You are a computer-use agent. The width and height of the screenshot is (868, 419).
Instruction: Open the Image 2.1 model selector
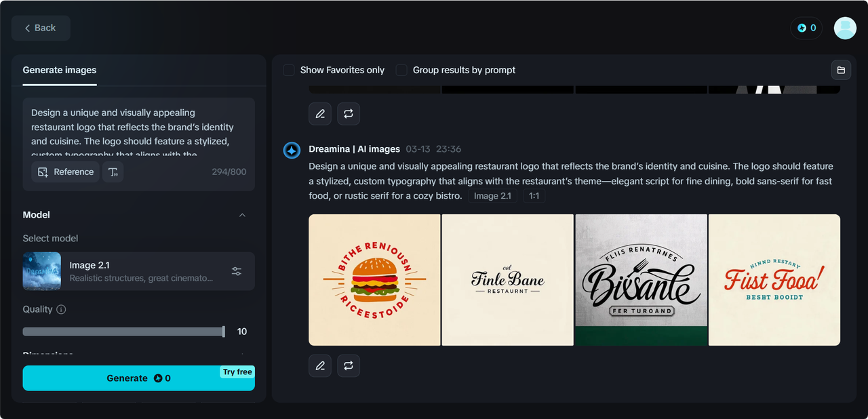pyautogui.click(x=139, y=271)
